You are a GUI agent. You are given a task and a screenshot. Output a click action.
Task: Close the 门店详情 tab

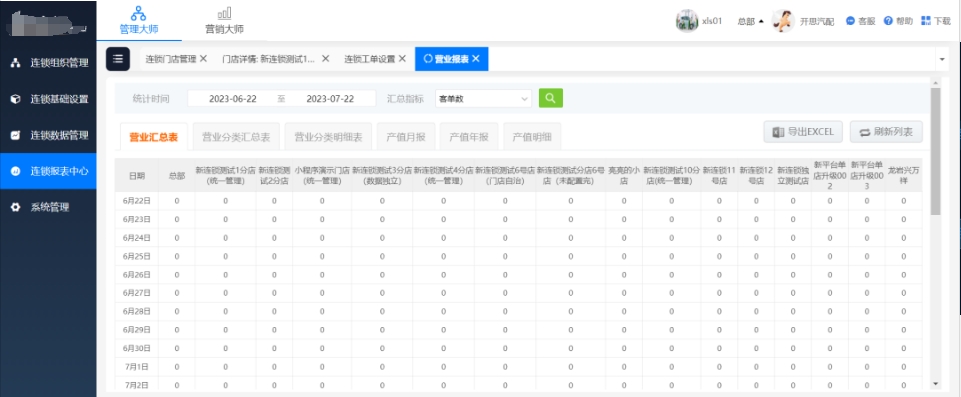325,59
